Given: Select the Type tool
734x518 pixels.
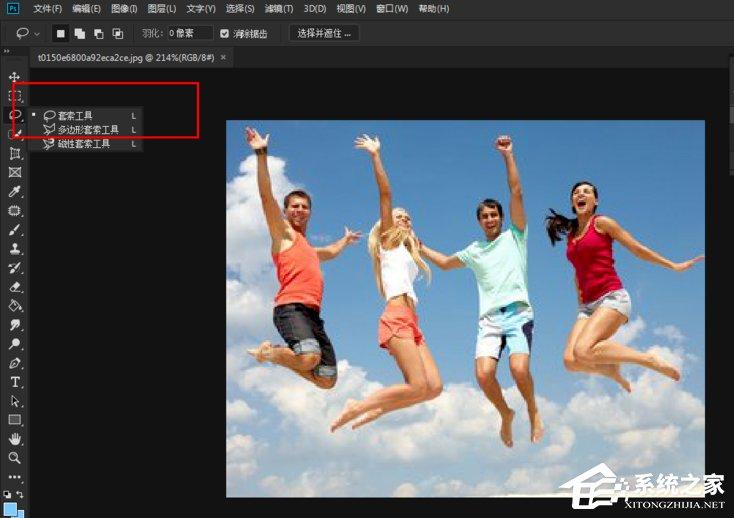Looking at the screenshot, I should pyautogui.click(x=15, y=382).
